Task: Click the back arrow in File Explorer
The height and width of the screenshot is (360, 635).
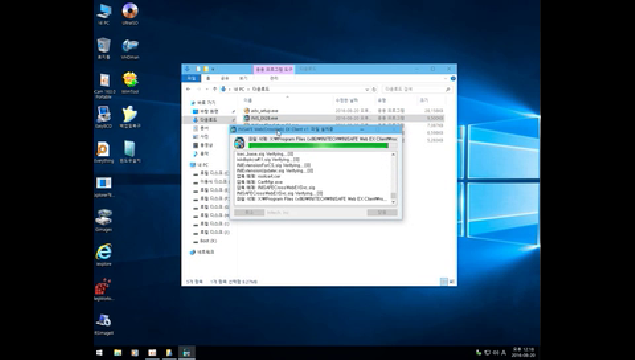Action: pyautogui.click(x=188, y=89)
